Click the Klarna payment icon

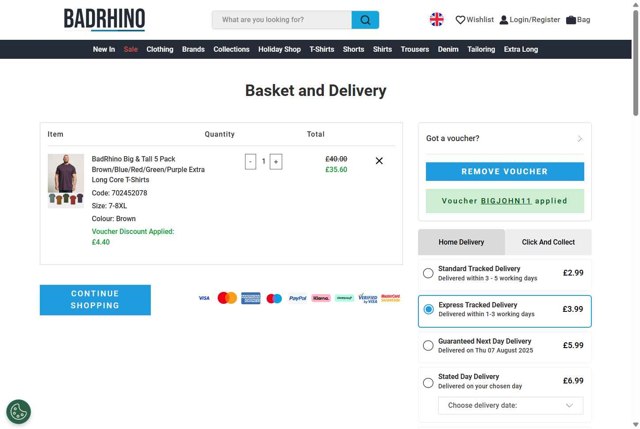(321, 298)
